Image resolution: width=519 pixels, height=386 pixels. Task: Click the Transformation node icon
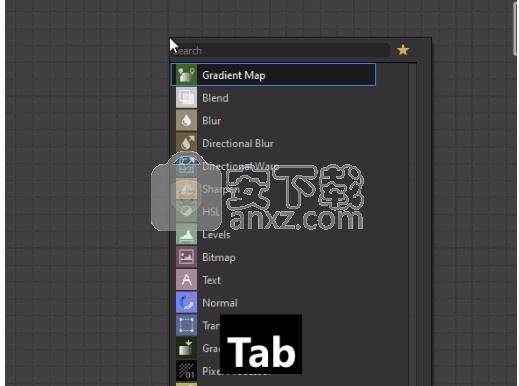[186, 325]
